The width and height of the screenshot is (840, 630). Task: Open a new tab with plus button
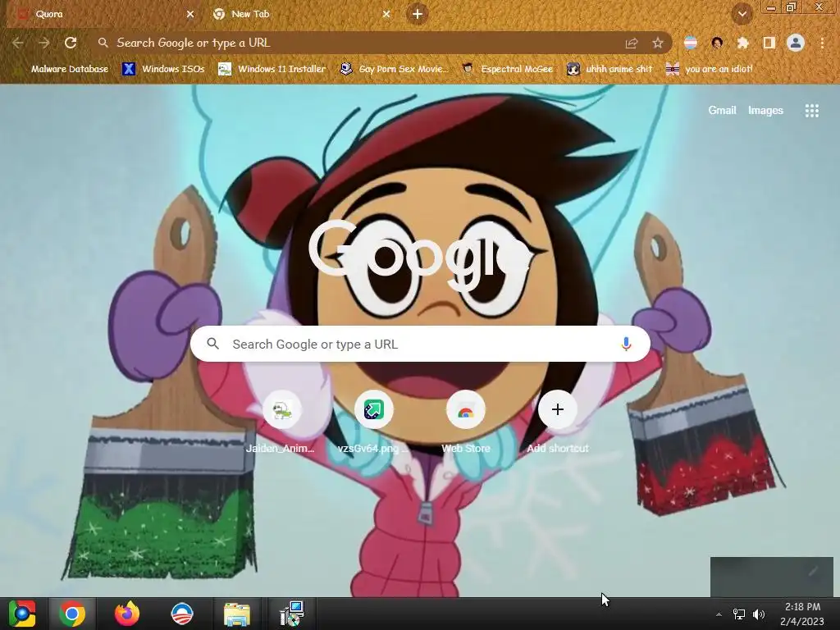(x=418, y=15)
